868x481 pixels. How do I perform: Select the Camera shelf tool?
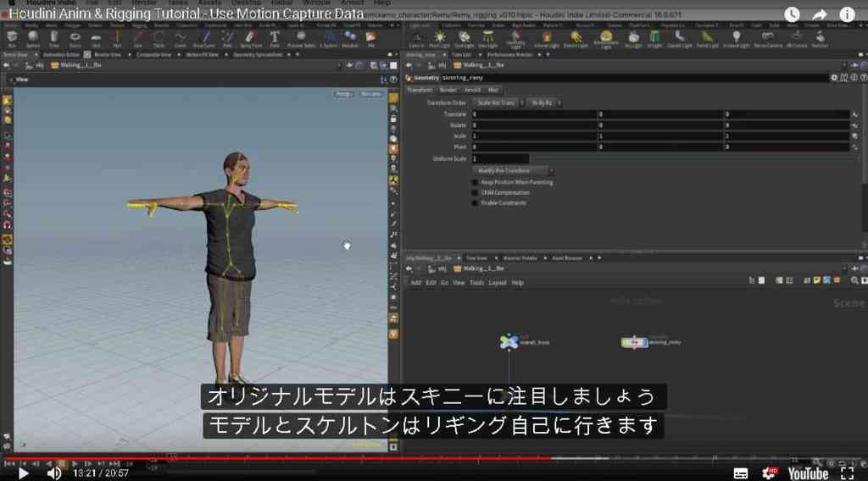pos(417,39)
